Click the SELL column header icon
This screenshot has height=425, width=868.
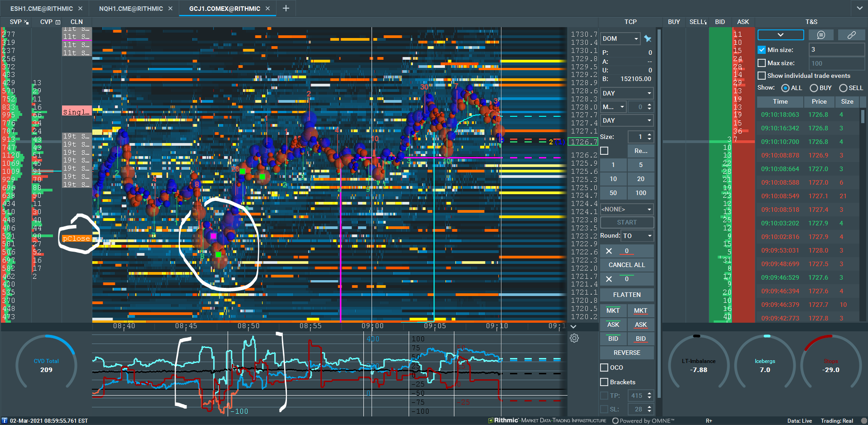(x=705, y=22)
